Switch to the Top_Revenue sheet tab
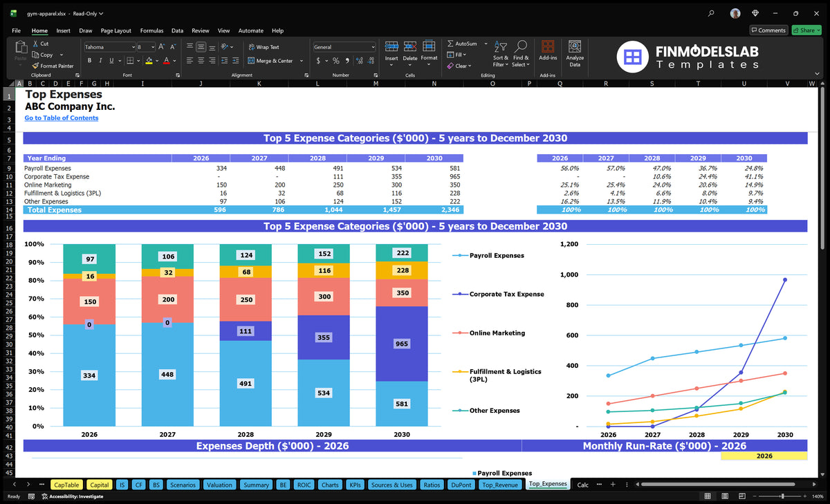This screenshot has width=830, height=504. click(499, 485)
